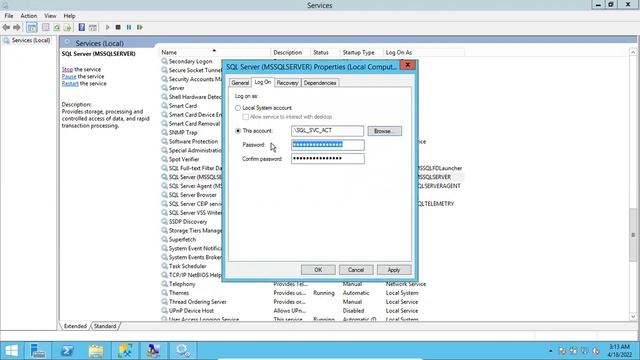This screenshot has height=360, width=640.
Task: Select the Local System account radio button
Action: click(238, 108)
